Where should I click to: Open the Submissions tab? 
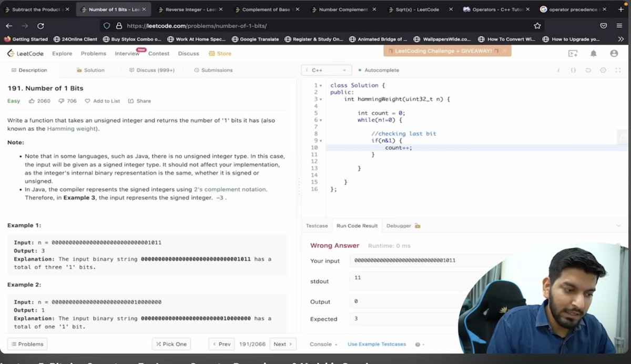[x=213, y=70]
